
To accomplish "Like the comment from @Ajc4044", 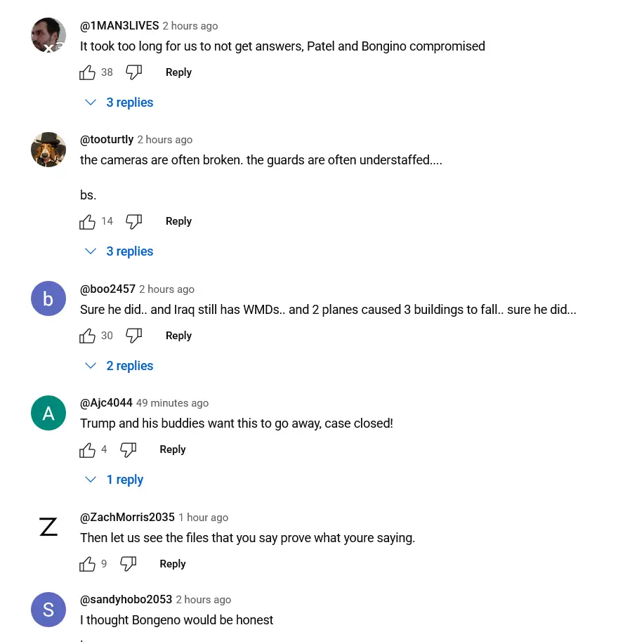I will [x=88, y=450].
